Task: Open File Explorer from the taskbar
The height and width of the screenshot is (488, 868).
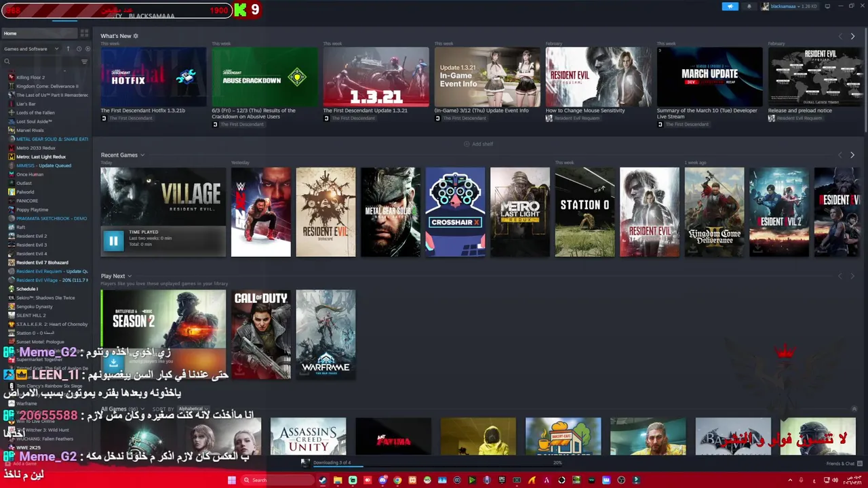Action: click(338, 480)
